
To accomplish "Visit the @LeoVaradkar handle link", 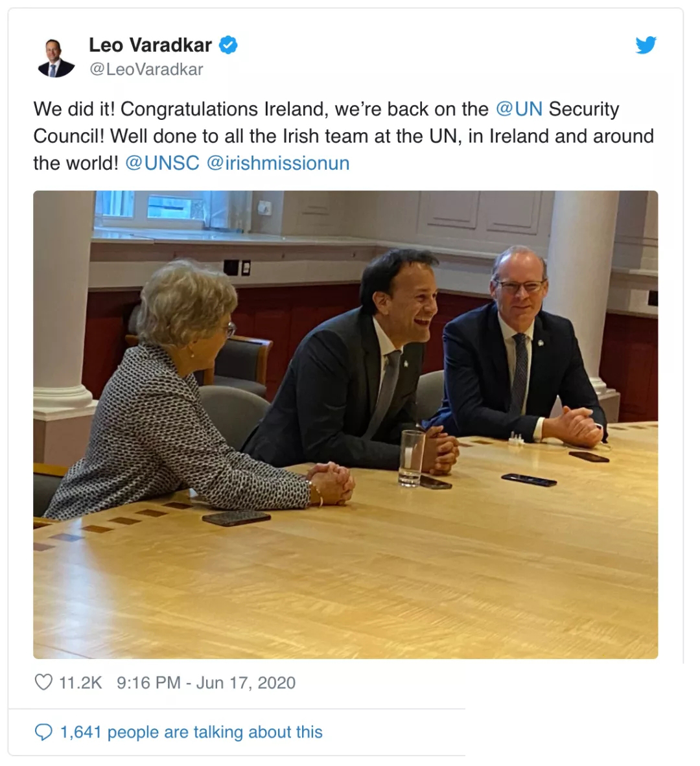I will pyautogui.click(x=146, y=69).
